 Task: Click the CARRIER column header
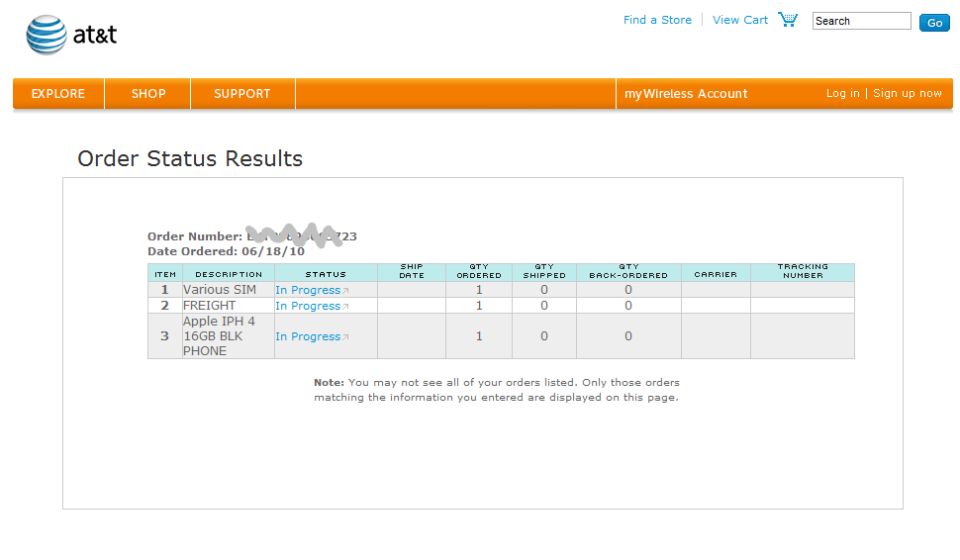716,274
